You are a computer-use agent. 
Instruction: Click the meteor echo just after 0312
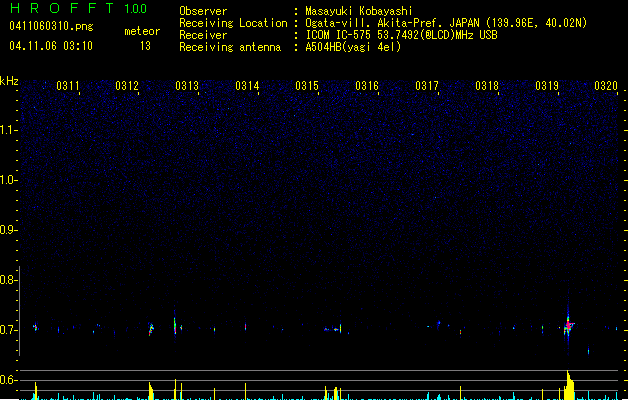(x=151, y=329)
